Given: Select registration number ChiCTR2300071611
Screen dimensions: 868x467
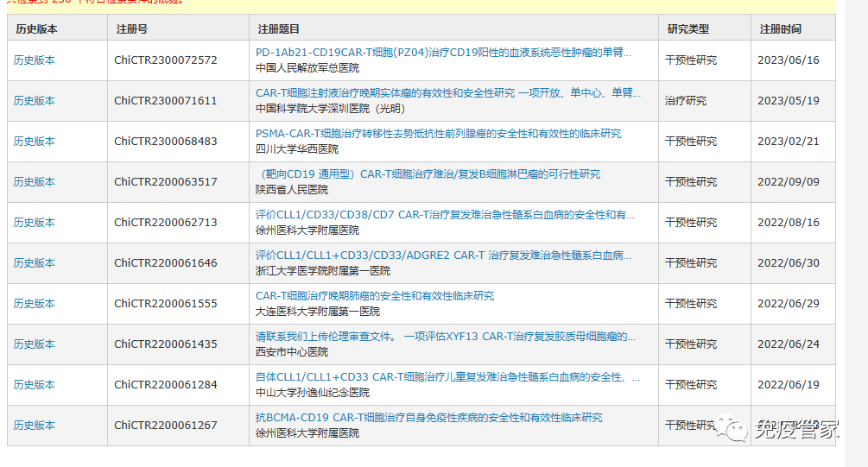Looking at the screenshot, I should [x=166, y=101].
